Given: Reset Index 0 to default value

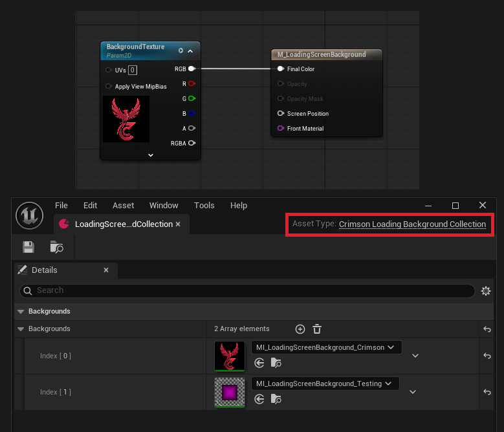Looking at the screenshot, I should tap(487, 356).
